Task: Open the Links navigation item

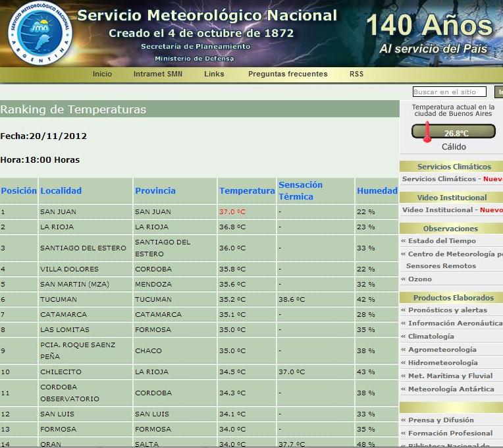Action: pyautogui.click(x=214, y=74)
